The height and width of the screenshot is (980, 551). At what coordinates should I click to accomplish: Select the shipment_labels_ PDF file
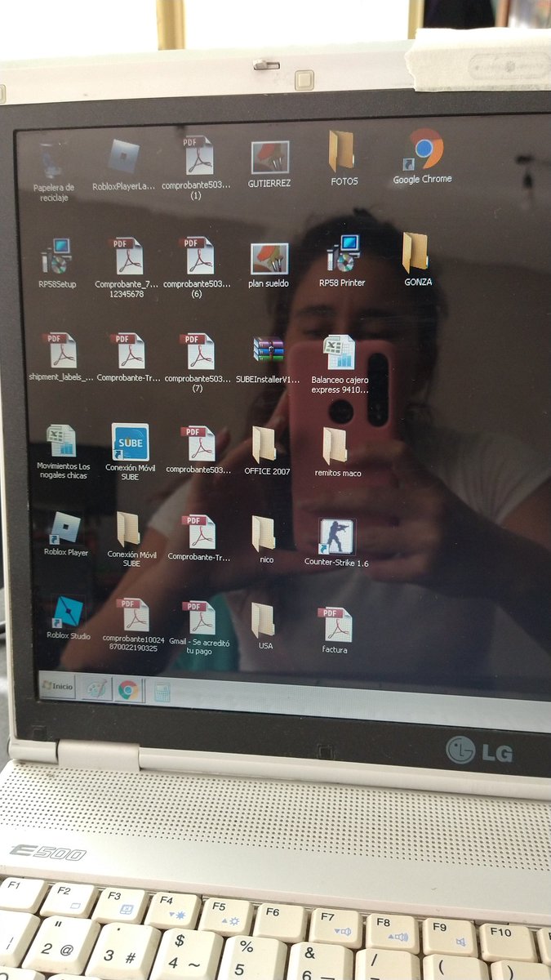pos(62,350)
